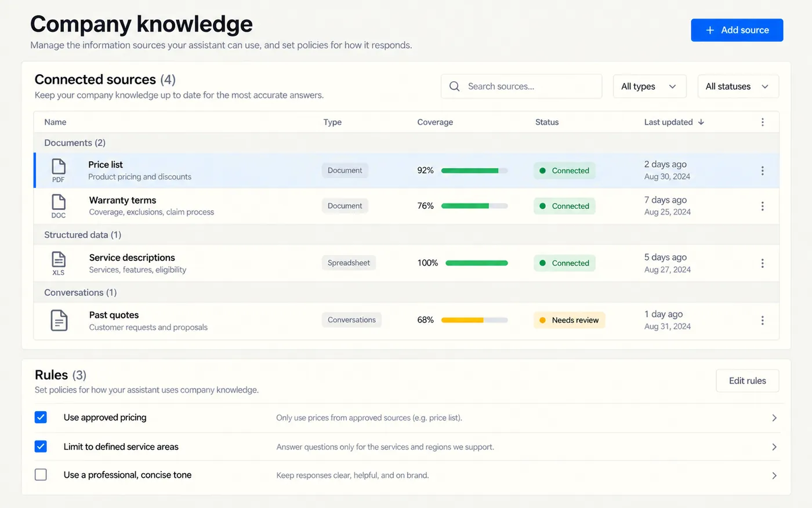
Task: Click the Aug 25, 2024 date
Action: (x=667, y=212)
